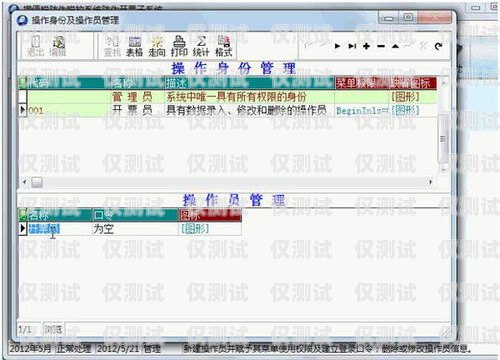The height and width of the screenshot is (360, 500).
Task: Click [图形] icon cell in 管理员 row
Action: (413, 97)
